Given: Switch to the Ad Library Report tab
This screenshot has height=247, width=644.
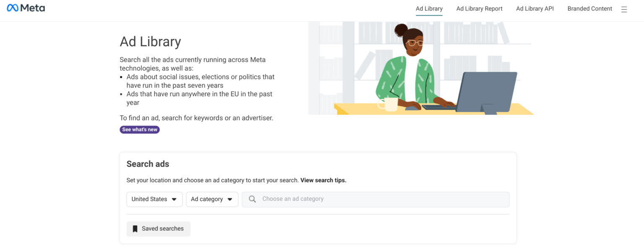Looking at the screenshot, I should coord(479,8).
